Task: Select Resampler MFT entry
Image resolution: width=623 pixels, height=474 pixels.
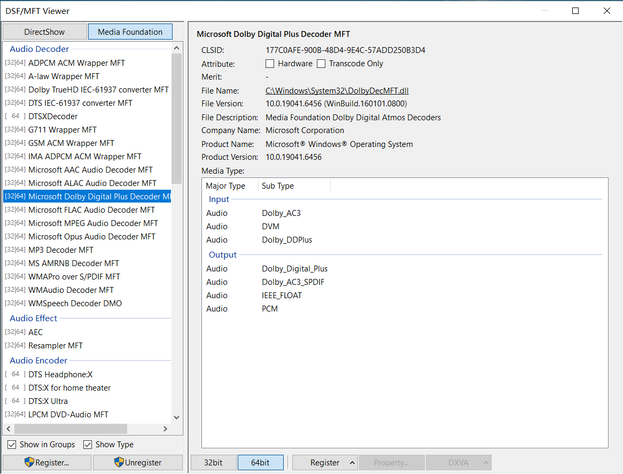Action: pyautogui.click(x=87, y=346)
